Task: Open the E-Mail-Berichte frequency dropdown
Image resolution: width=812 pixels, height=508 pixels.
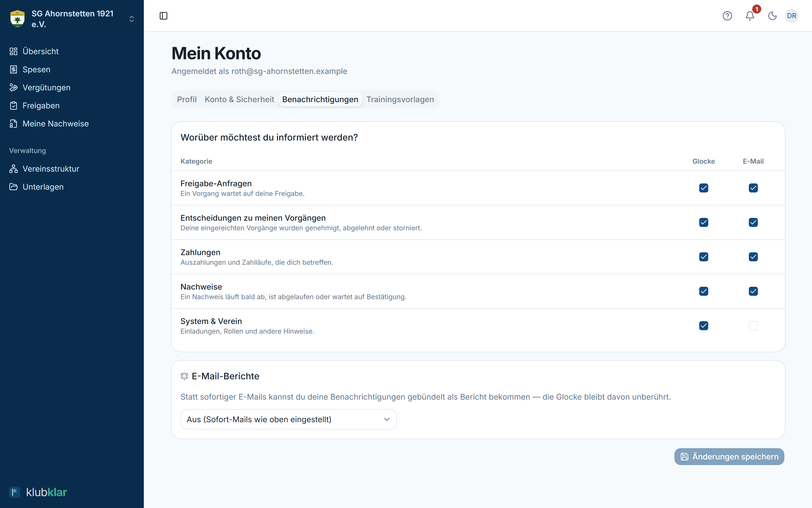Action: (288, 419)
